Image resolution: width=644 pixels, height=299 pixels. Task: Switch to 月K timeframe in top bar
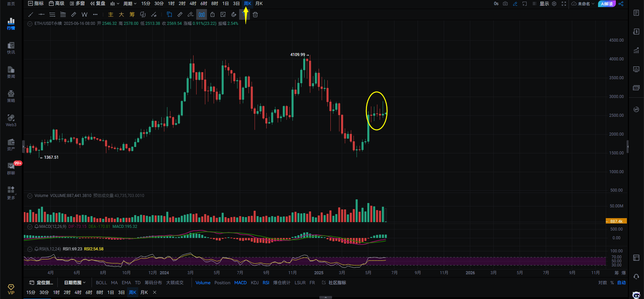click(x=259, y=3)
